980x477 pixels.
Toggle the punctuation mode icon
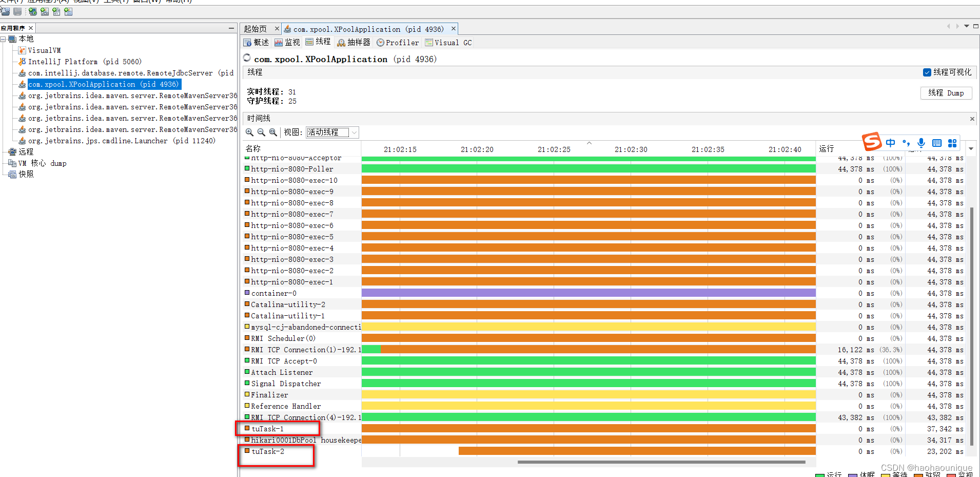[x=906, y=143]
